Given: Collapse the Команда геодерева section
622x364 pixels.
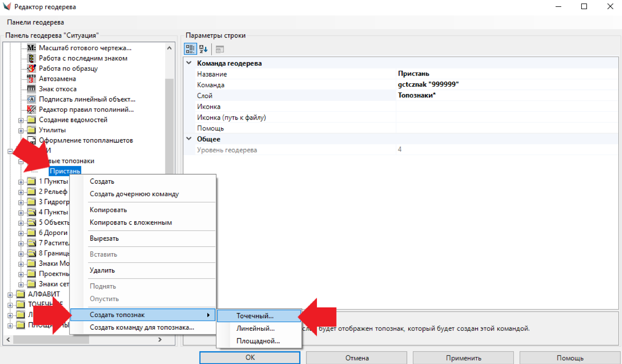Looking at the screenshot, I should (189, 63).
